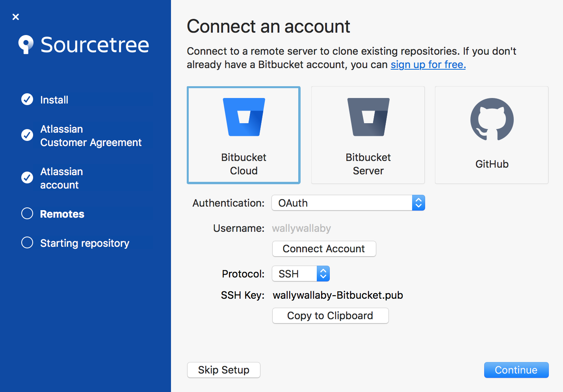Choose GitHub as the hosting service
Viewport: 563px width, 392px height.
[x=491, y=135]
